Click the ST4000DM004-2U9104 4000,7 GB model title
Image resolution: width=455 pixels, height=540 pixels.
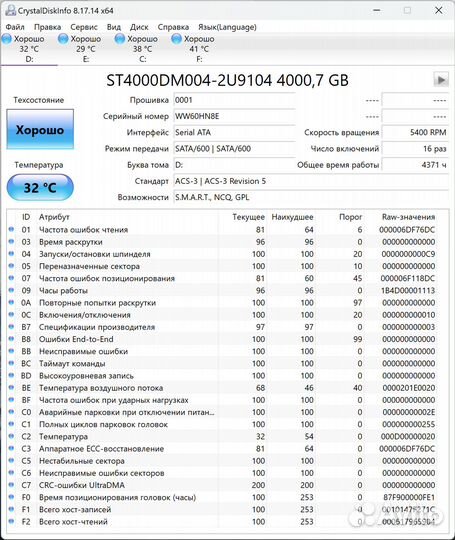227,80
